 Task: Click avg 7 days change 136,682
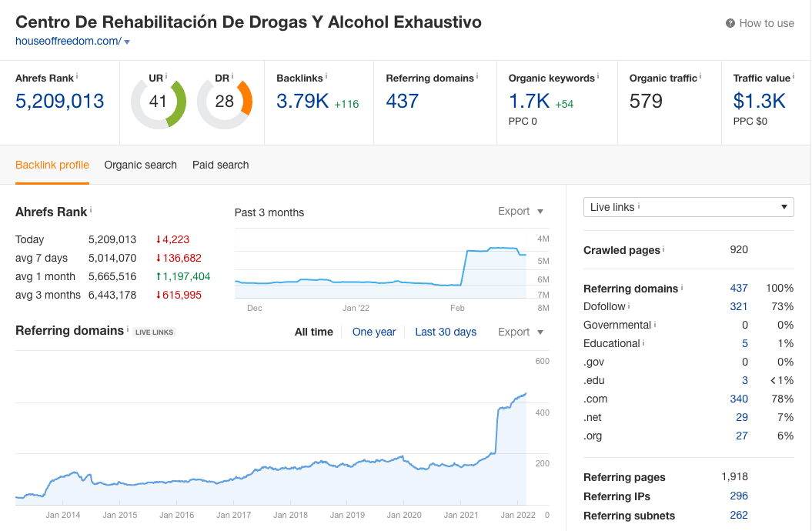(x=179, y=258)
